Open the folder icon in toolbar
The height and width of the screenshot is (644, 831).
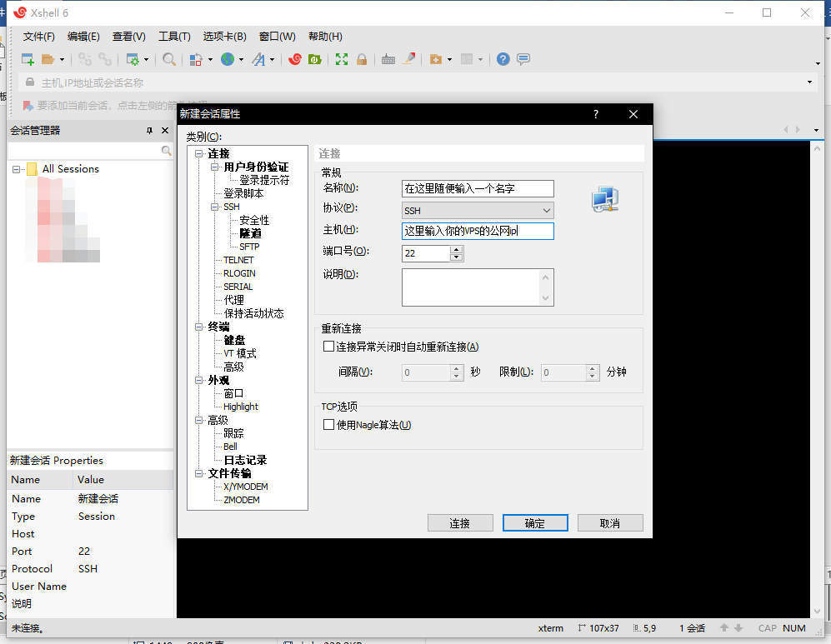pyautogui.click(x=48, y=59)
